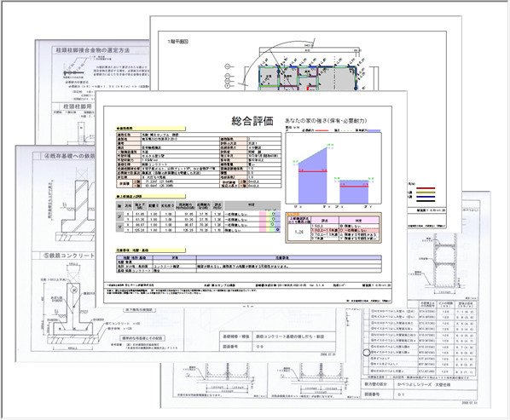Click the 総合評価 title heading
Image resolution: width=510 pixels, height=420 pixels.
click(x=252, y=121)
